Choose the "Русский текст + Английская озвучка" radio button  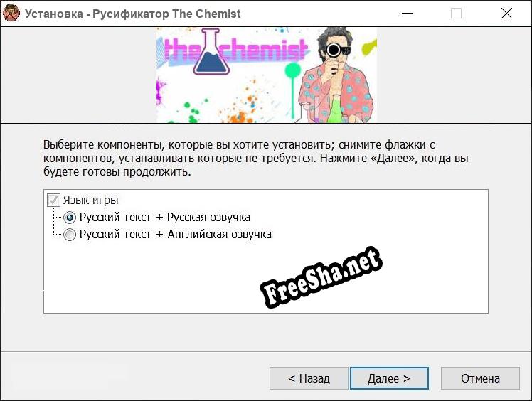click(70, 235)
